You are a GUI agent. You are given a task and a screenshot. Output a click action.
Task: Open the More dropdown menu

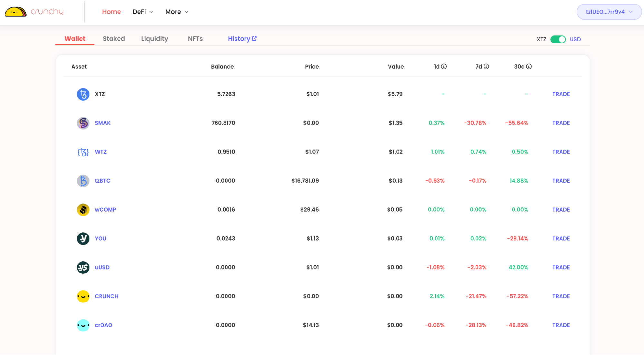[x=177, y=12]
